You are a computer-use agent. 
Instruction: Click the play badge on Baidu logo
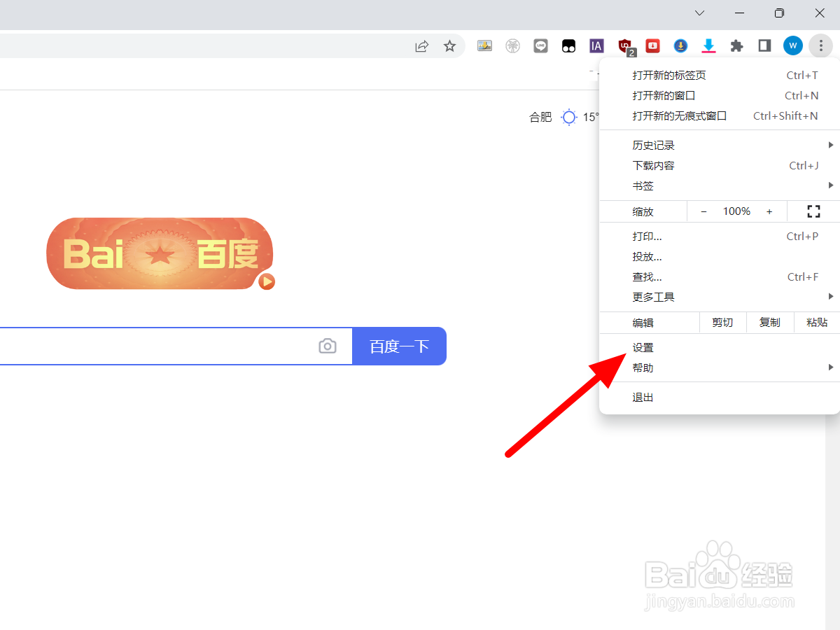point(266,281)
